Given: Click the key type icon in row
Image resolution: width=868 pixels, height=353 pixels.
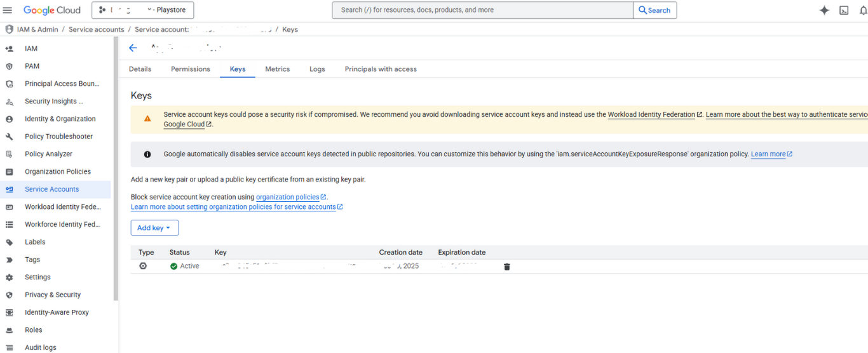Looking at the screenshot, I should 143,266.
